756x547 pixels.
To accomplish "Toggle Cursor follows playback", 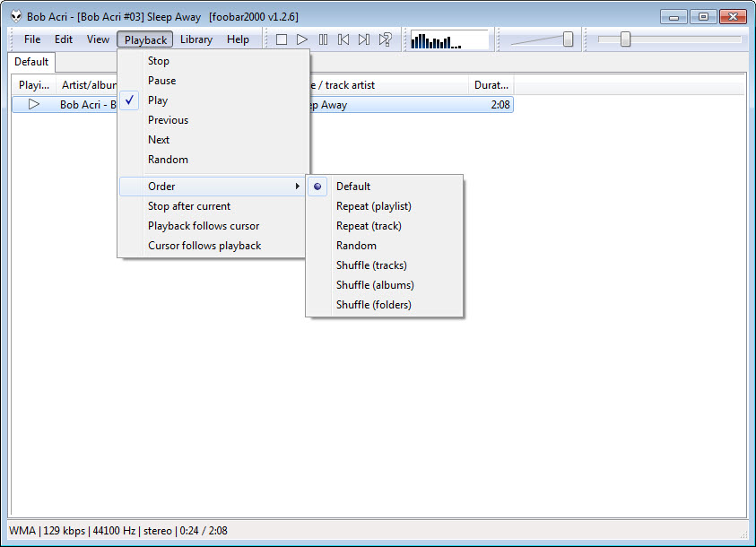I will [x=213, y=246].
